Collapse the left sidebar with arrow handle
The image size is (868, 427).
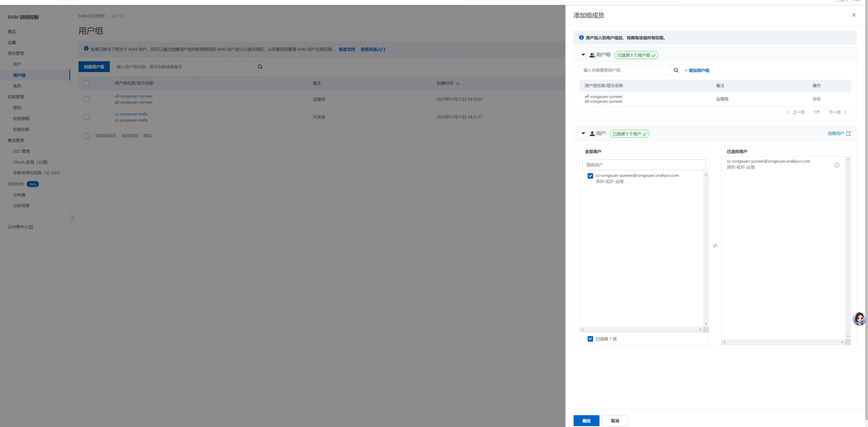(x=73, y=218)
